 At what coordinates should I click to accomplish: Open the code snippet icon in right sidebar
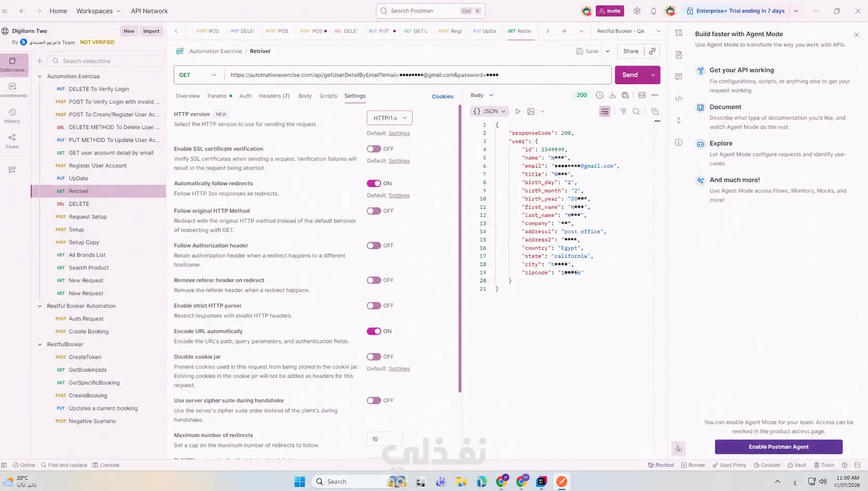click(x=678, y=98)
